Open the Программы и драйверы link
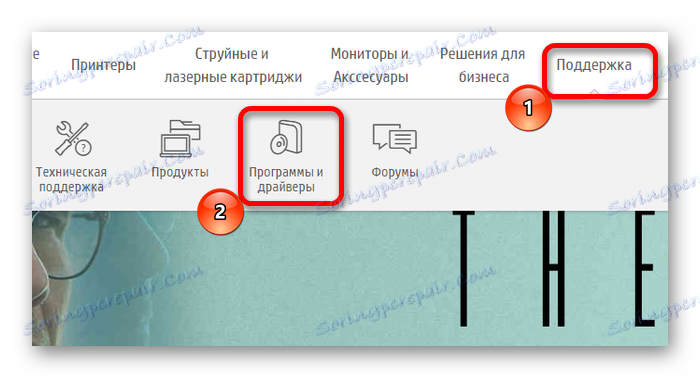This screenshot has height=378, width=700. click(286, 179)
